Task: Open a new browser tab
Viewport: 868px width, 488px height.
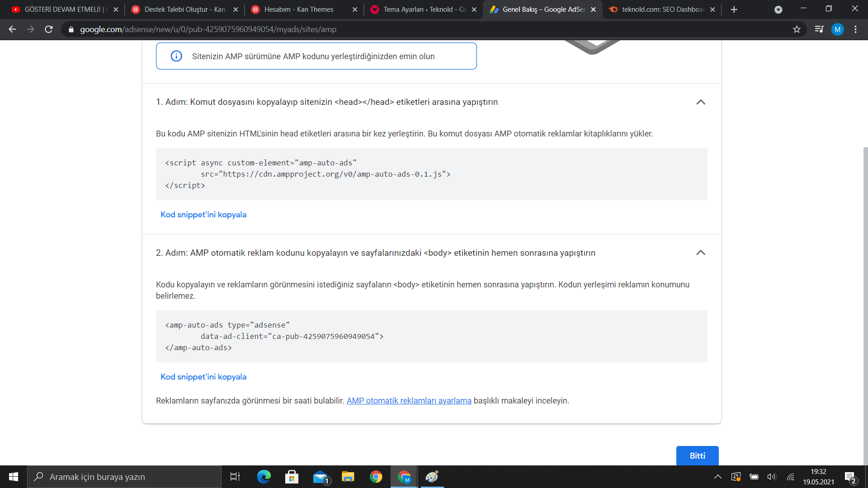Action: pos(734,9)
